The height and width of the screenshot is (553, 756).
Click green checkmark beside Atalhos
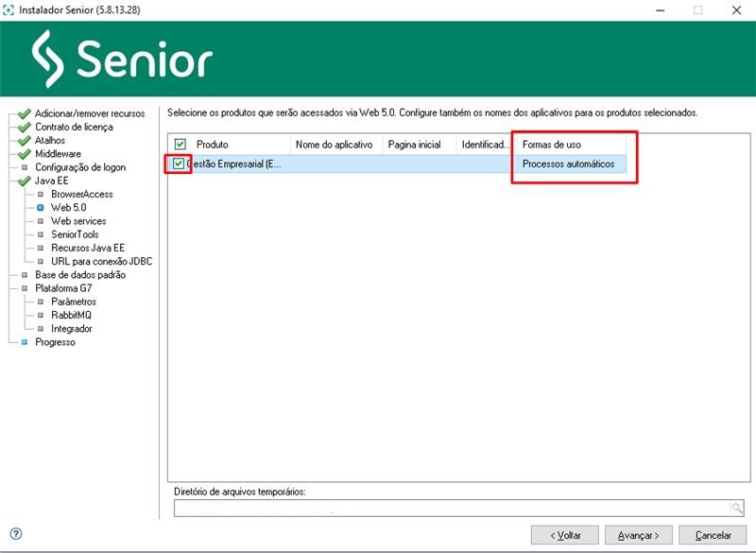(25, 141)
